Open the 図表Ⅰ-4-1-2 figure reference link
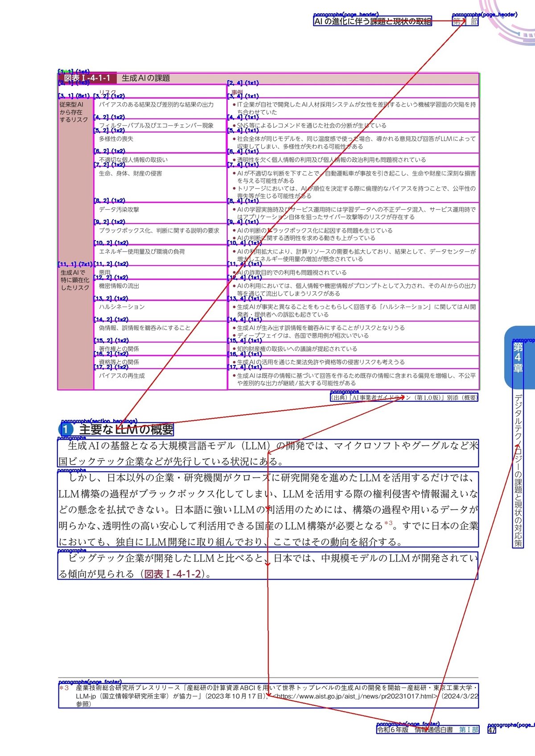Screen dimensions: 535x756 tap(173, 574)
